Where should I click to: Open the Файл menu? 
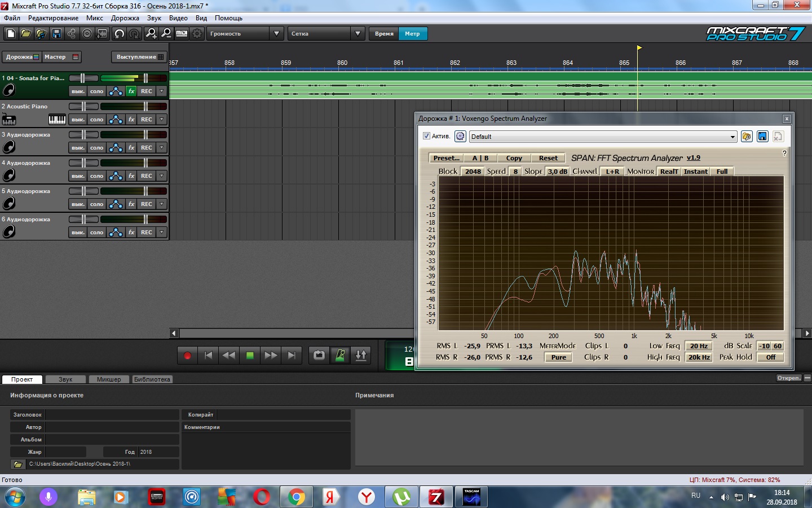[12, 18]
